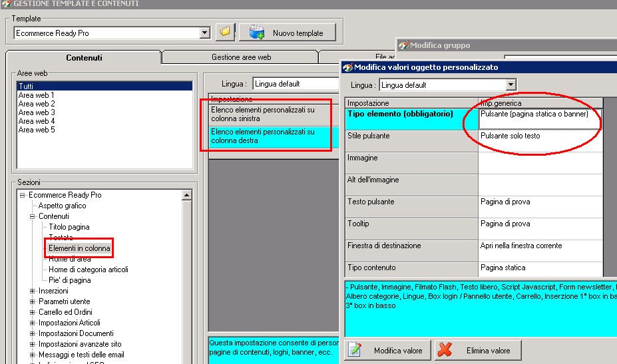
Task: Open the Template dropdown arrow
Action: 204,33
